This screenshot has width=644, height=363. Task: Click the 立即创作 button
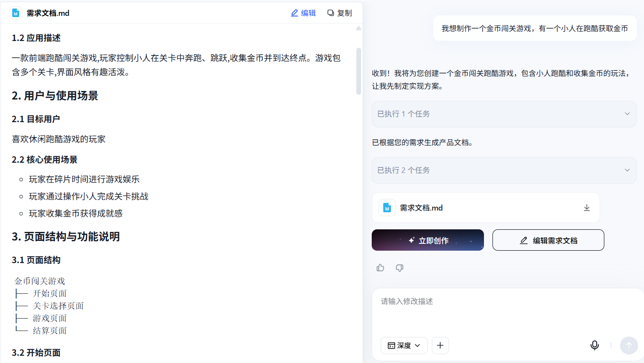click(x=428, y=240)
